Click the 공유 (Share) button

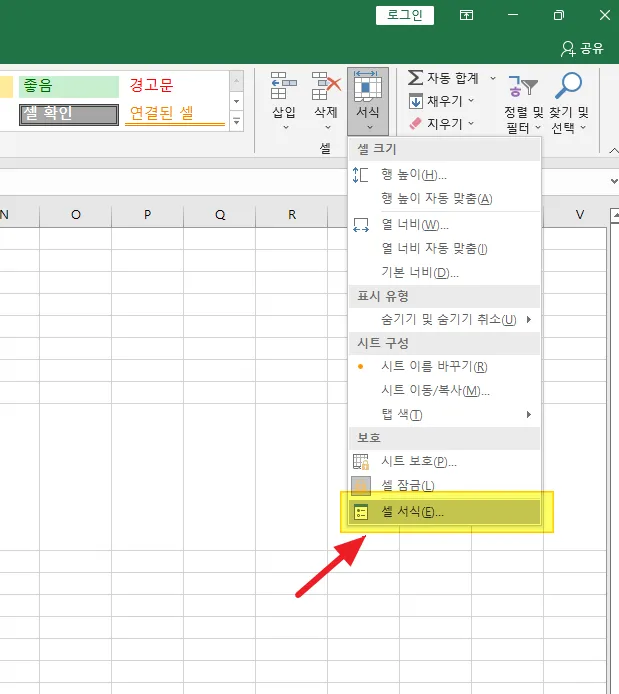point(582,48)
